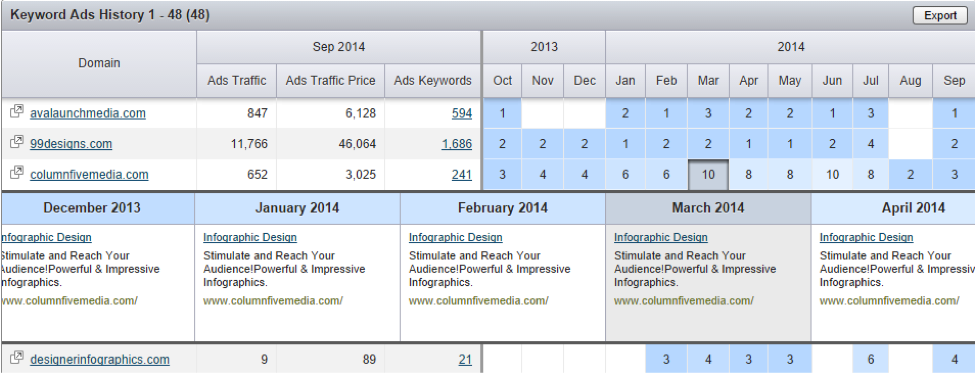Image resolution: width=975 pixels, height=373 pixels.
Task: Select columnfivemedia's August cell showing 2
Action: [x=910, y=175]
